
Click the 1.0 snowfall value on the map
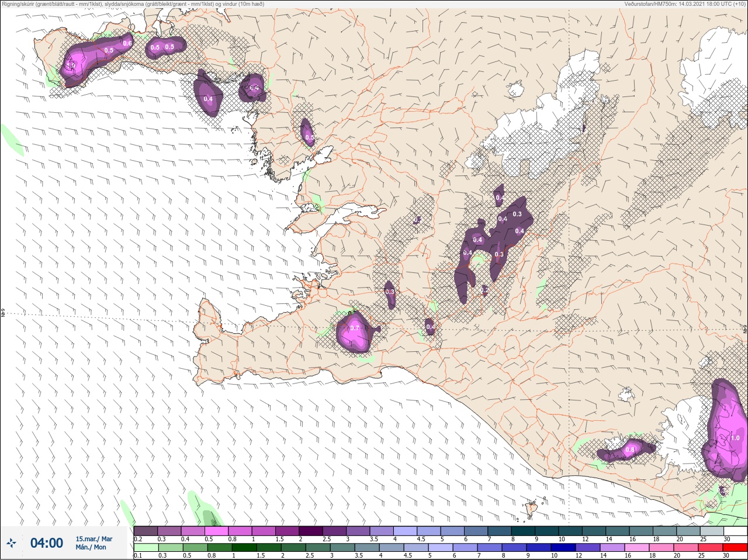[x=735, y=438]
